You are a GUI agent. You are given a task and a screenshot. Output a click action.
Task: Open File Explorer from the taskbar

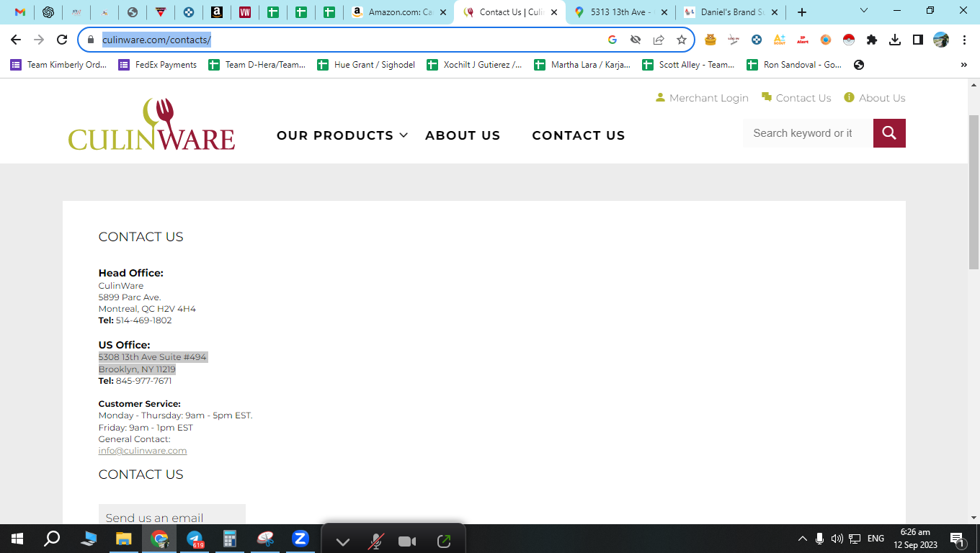click(124, 539)
